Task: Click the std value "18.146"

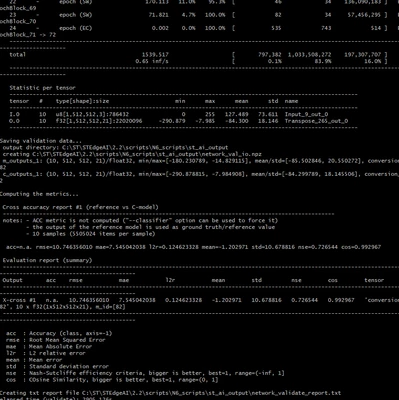Action: point(268,121)
